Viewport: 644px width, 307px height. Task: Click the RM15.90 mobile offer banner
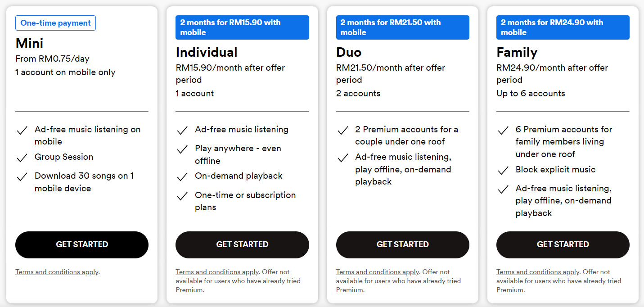pyautogui.click(x=242, y=27)
